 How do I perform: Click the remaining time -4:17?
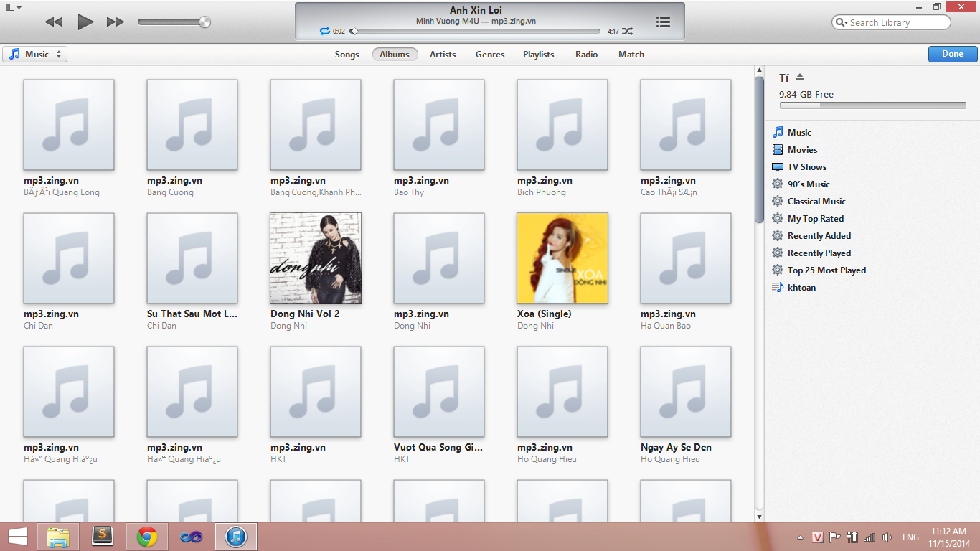612,32
